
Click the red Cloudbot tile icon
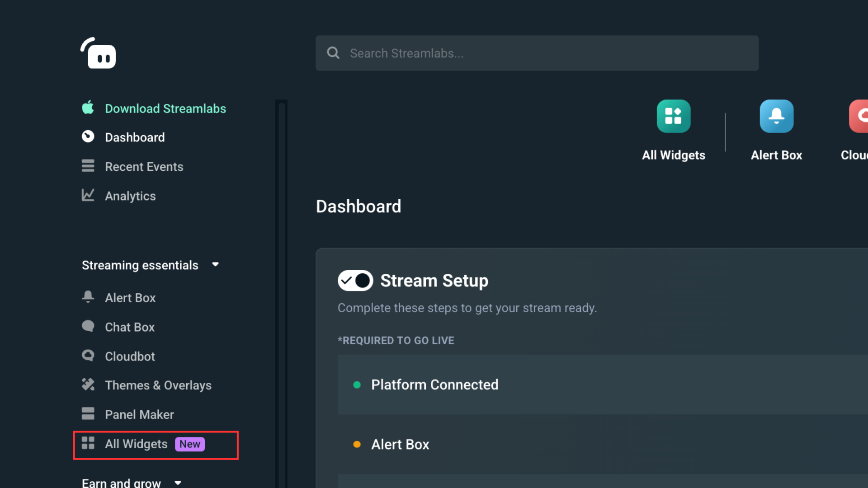[859, 116]
